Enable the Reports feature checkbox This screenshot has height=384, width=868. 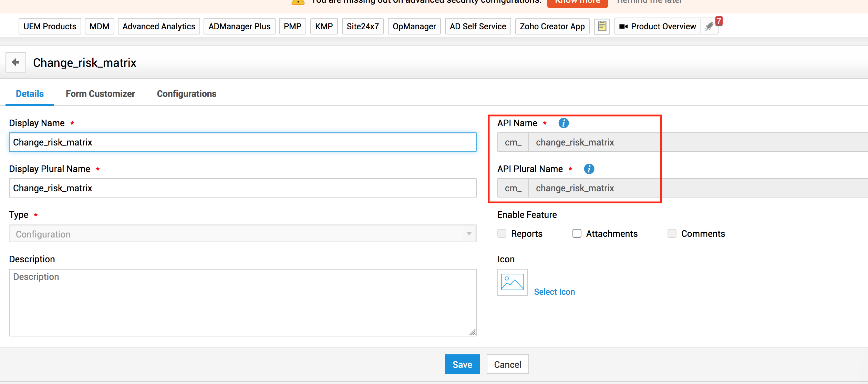pos(502,234)
